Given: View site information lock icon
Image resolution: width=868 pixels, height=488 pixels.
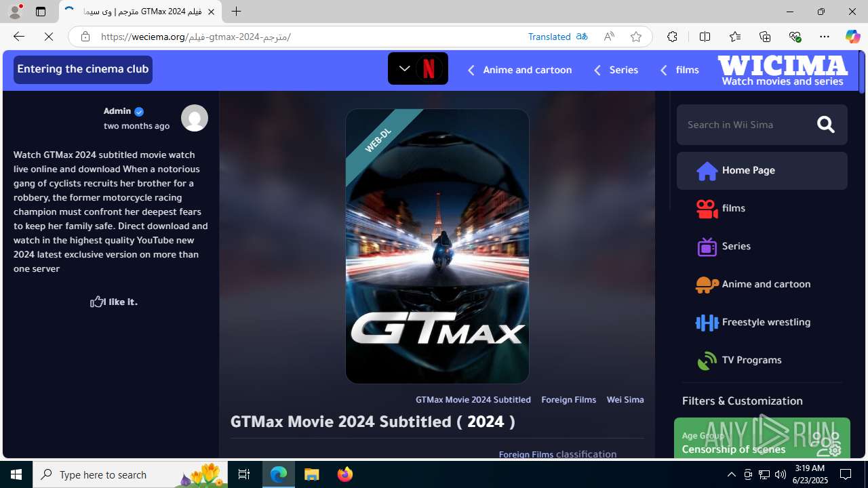Looking at the screenshot, I should point(85,37).
